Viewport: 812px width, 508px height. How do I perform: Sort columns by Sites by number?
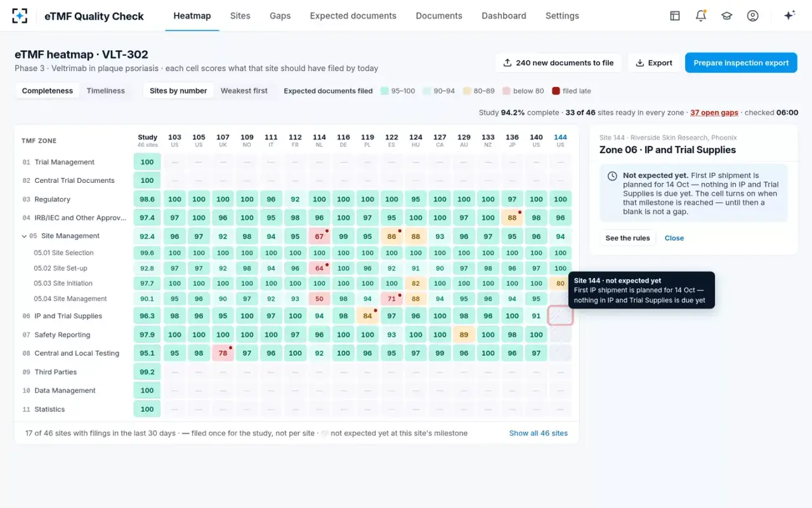(x=178, y=91)
